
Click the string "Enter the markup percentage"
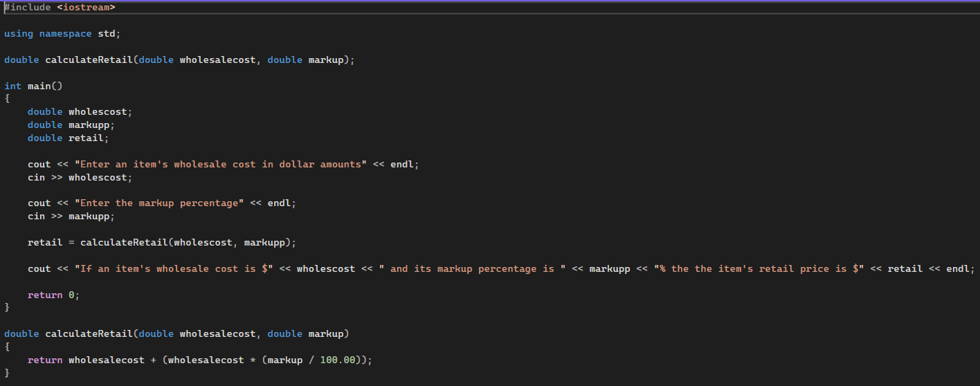point(159,203)
